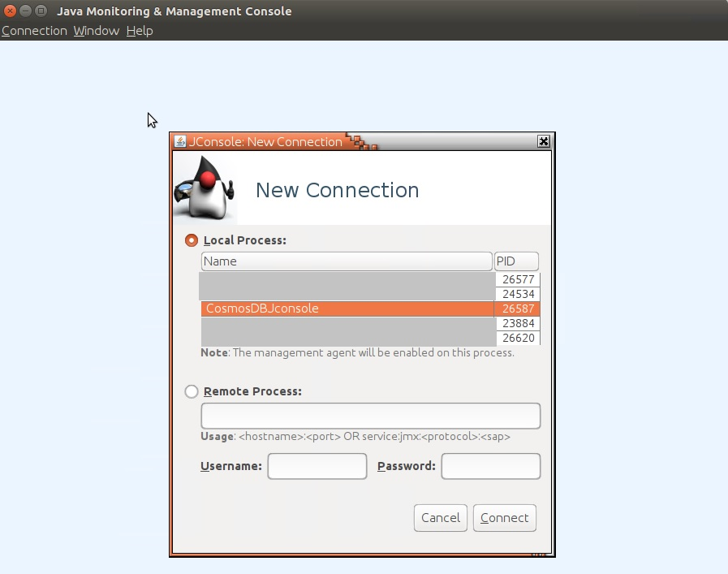Select the Remote Process radio button

tap(192, 391)
